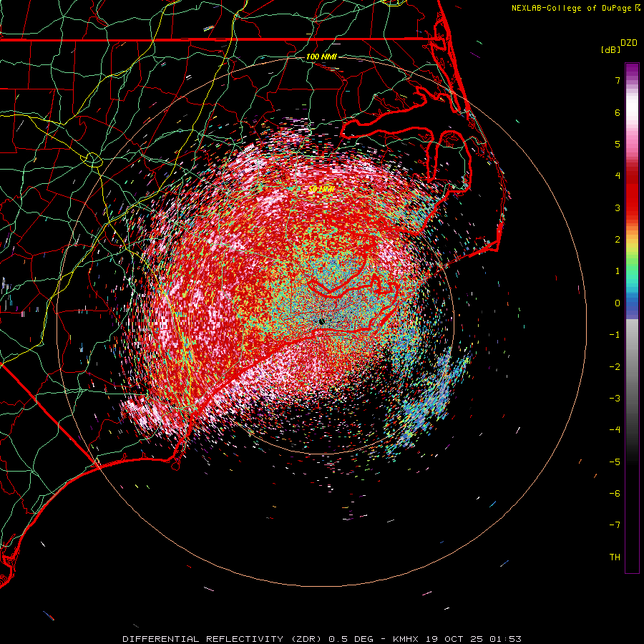Click the NEXLAB-College of DuPage watermark text
The width and height of the screenshot is (644, 644).
pos(576,8)
